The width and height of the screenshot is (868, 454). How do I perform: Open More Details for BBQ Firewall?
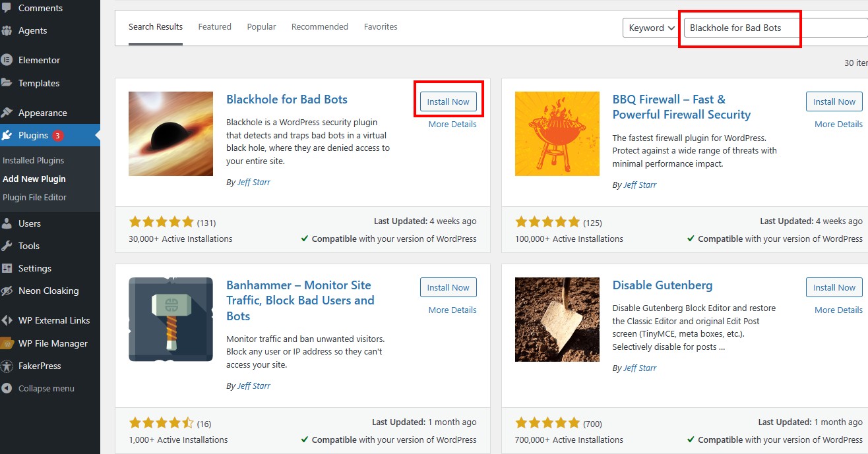(838, 125)
